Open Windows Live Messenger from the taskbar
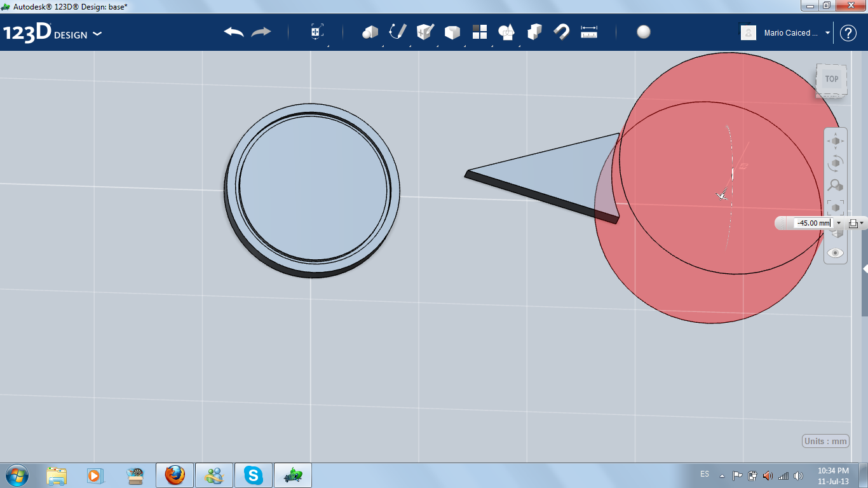The height and width of the screenshot is (488, 868). 214,475
